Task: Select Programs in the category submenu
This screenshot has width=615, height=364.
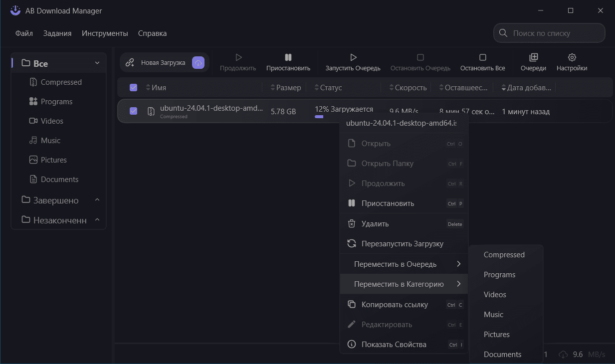Action: pos(499,275)
